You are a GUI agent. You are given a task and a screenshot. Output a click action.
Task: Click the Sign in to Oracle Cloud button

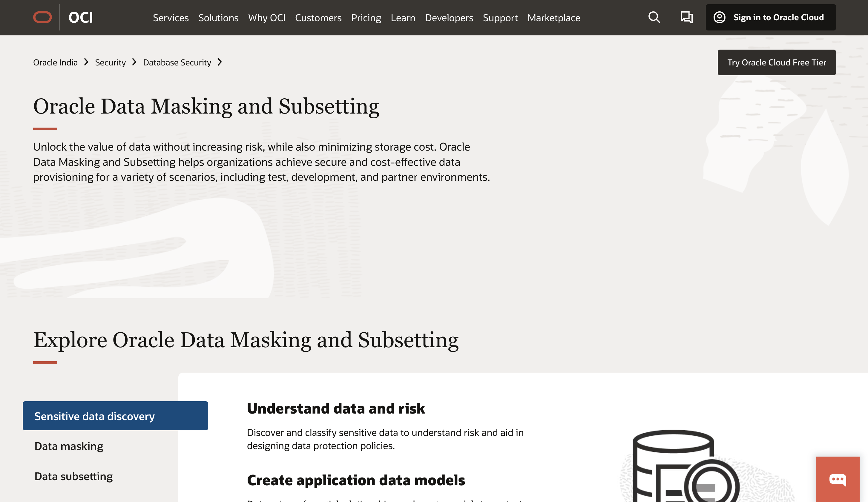(771, 17)
